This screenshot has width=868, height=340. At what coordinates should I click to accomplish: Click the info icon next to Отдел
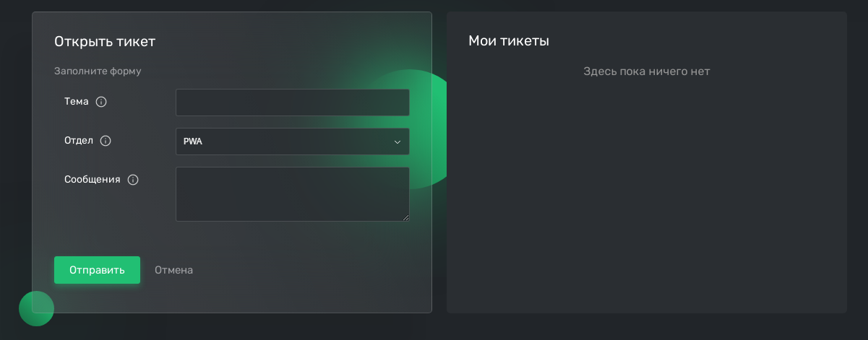(x=106, y=141)
